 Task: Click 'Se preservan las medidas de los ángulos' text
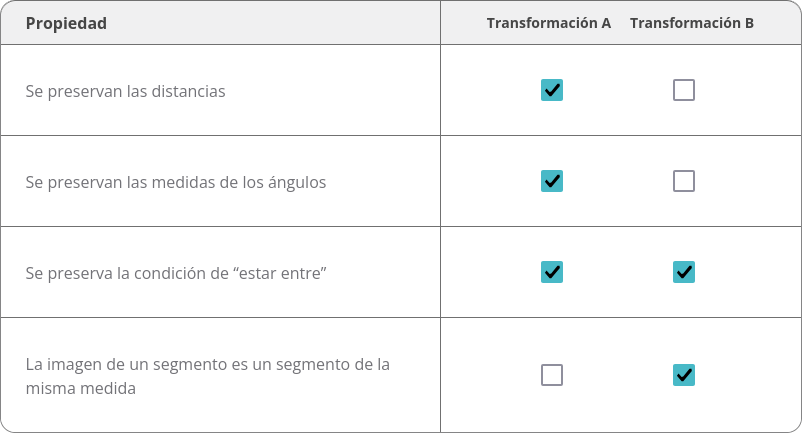[176, 182]
